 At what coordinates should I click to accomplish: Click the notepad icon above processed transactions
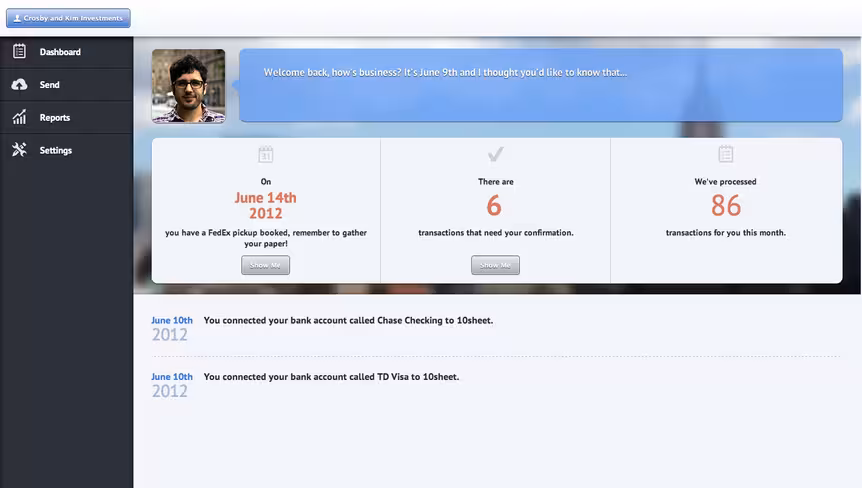[x=726, y=154]
